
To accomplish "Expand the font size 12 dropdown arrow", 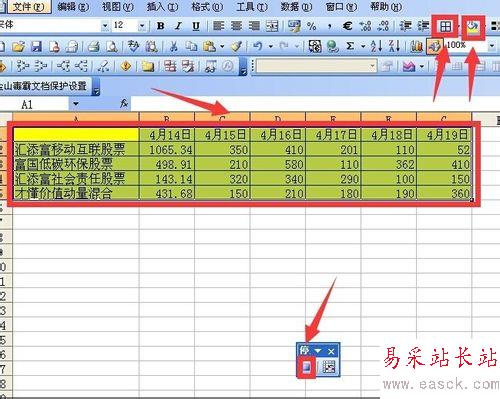I will (142, 26).
